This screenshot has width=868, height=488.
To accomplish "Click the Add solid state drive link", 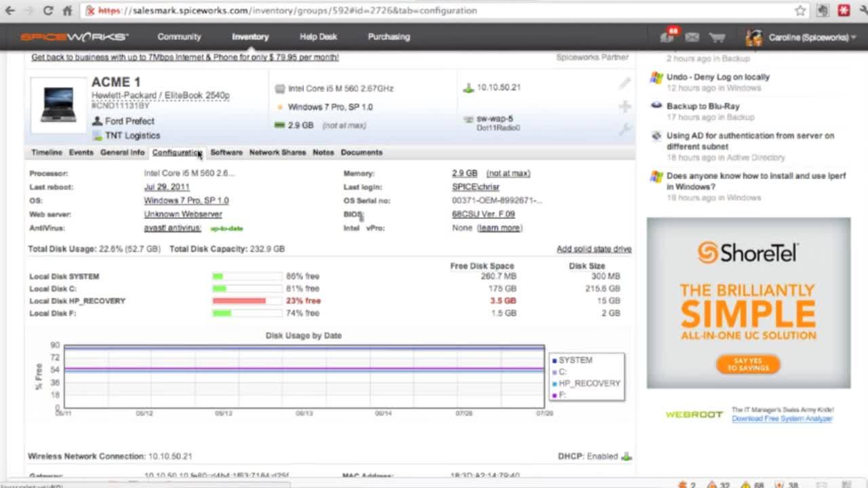I will [x=594, y=249].
